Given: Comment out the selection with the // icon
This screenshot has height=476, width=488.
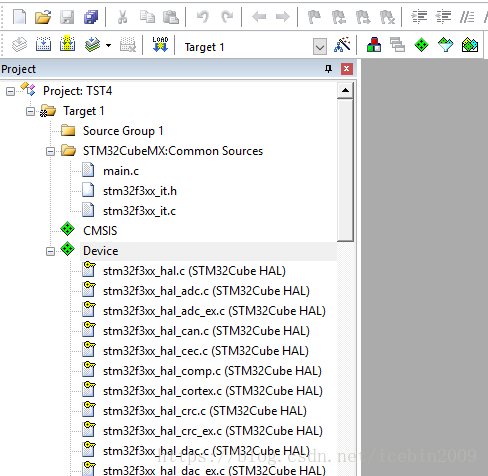Looking at the screenshot, I should click(467, 17).
